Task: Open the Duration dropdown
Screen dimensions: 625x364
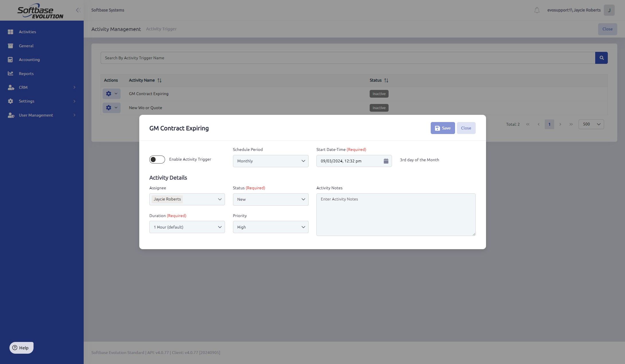Action: (187, 227)
